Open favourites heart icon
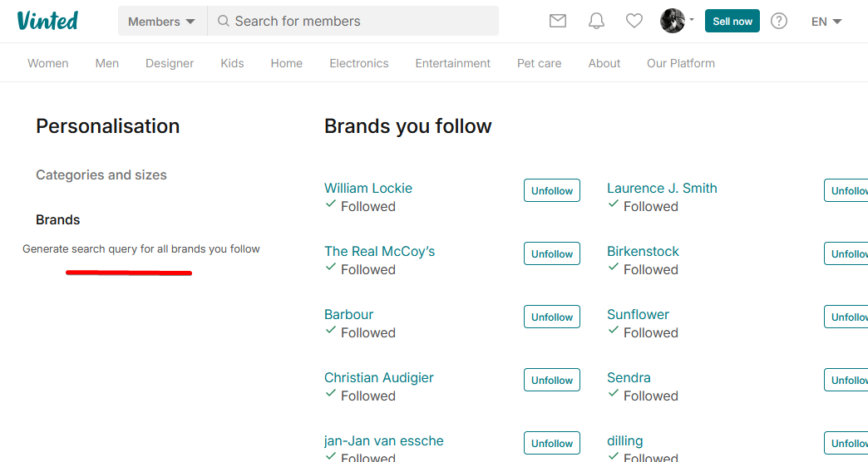The width and height of the screenshot is (868, 462). point(634,22)
